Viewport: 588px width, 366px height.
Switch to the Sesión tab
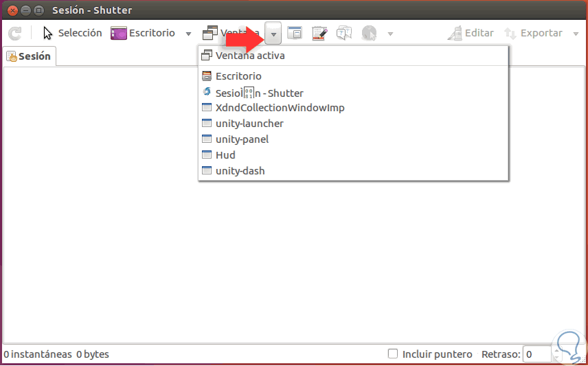pyautogui.click(x=29, y=56)
